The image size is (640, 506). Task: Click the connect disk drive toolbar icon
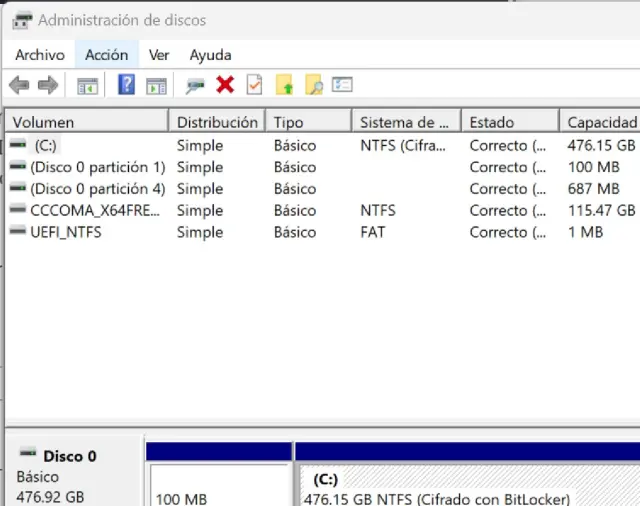pos(196,86)
